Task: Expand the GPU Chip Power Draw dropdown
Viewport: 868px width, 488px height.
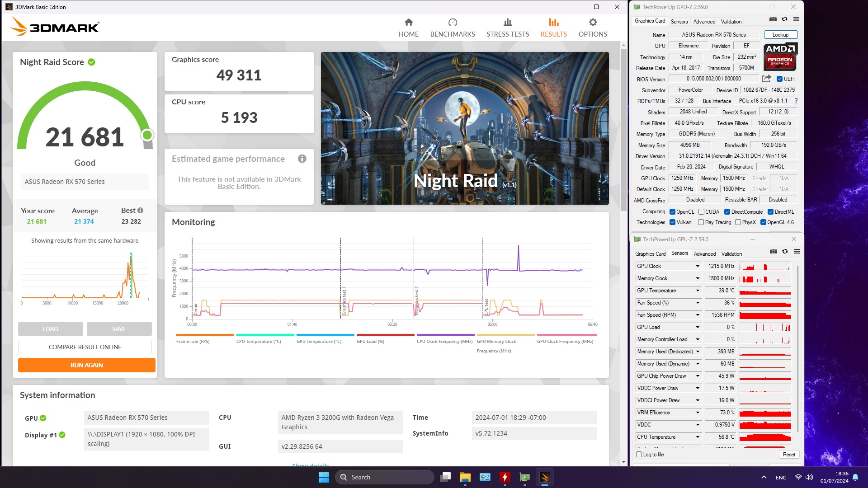Action: 698,376
